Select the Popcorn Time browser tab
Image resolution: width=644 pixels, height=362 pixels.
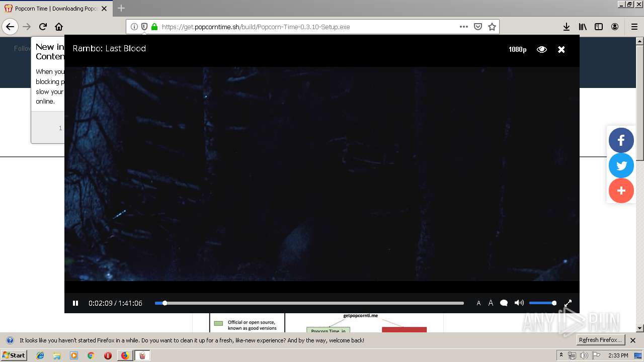[x=56, y=9]
